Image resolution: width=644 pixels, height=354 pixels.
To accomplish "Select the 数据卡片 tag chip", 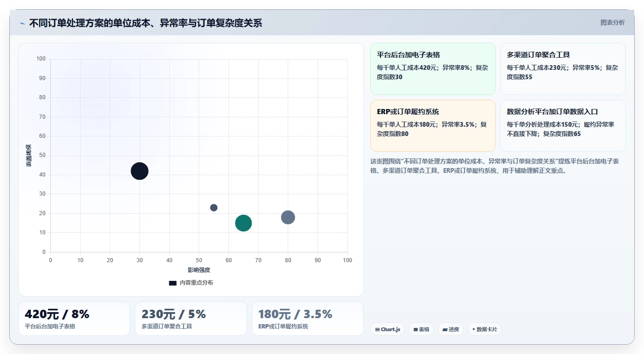I will pos(485,329).
